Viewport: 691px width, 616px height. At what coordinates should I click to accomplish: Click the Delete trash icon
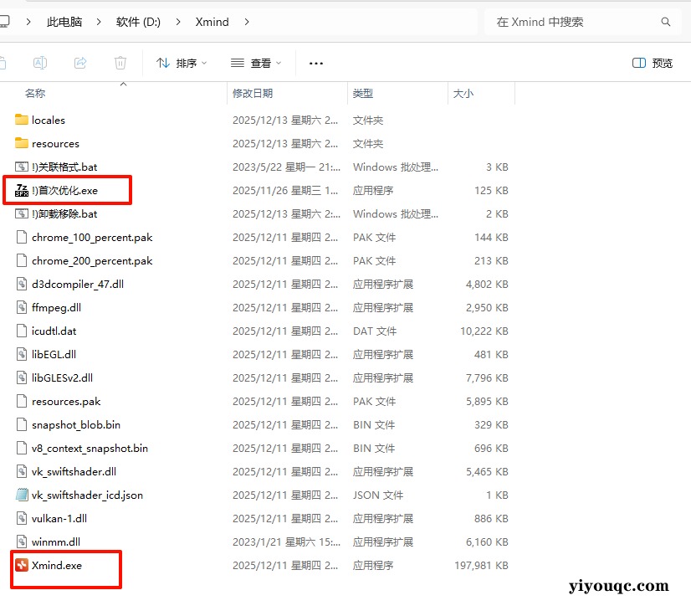coord(120,63)
